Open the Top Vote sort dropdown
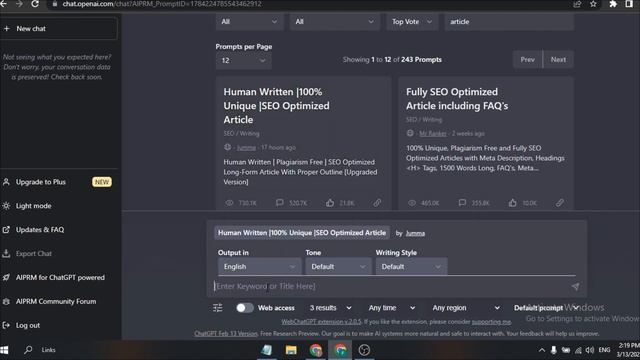Image resolution: width=640 pixels, height=360 pixels. (412, 22)
